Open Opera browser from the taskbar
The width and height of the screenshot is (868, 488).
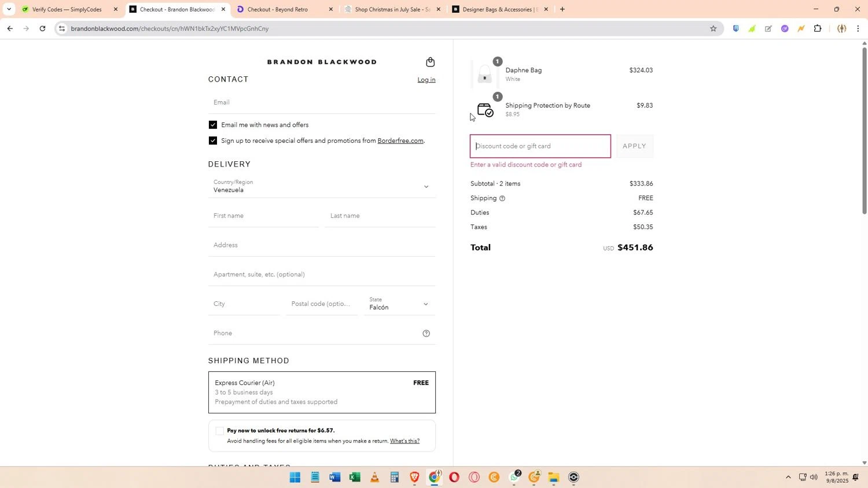[x=454, y=478]
